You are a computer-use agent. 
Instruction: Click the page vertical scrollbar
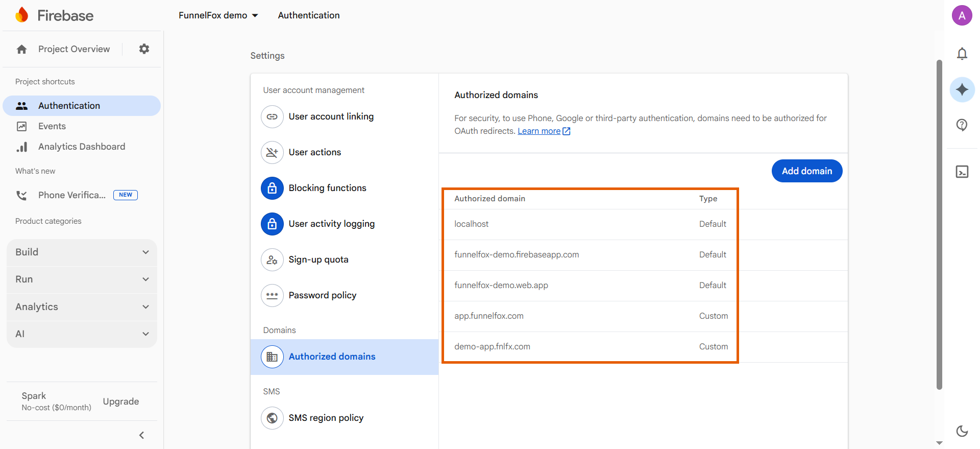coord(939,225)
